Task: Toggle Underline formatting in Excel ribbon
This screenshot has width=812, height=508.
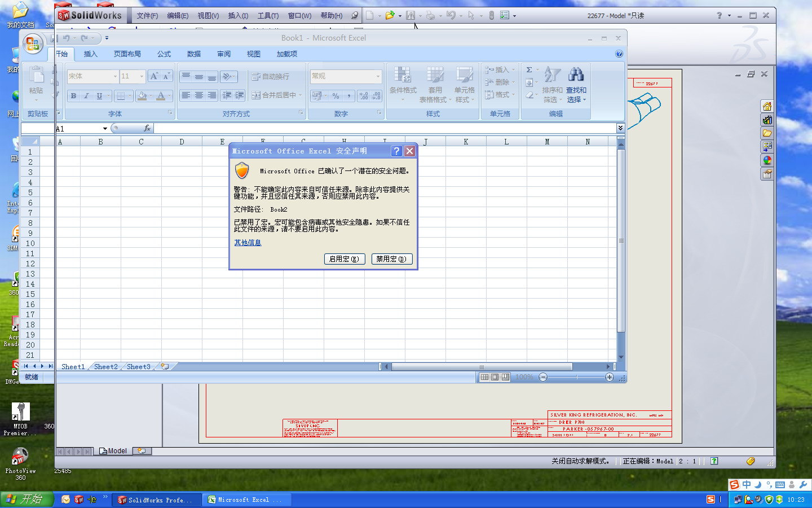Action: coord(99,96)
